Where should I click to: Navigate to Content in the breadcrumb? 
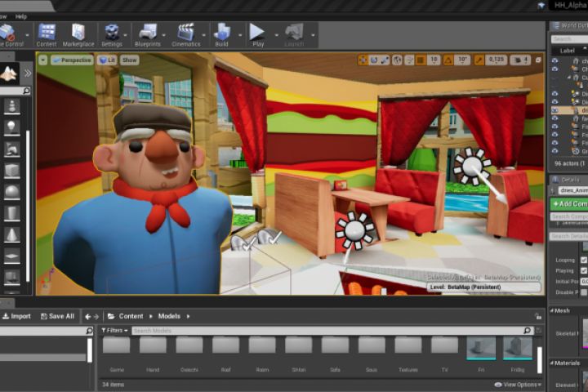click(x=131, y=316)
